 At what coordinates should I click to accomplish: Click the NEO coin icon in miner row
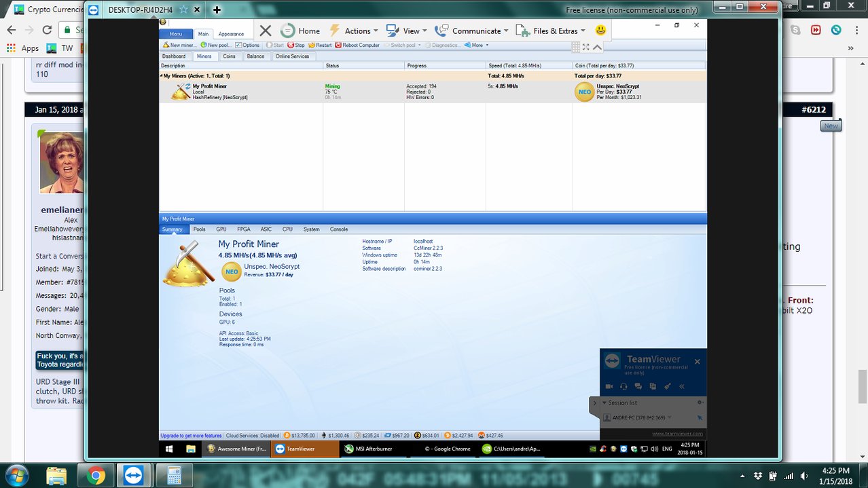click(584, 92)
